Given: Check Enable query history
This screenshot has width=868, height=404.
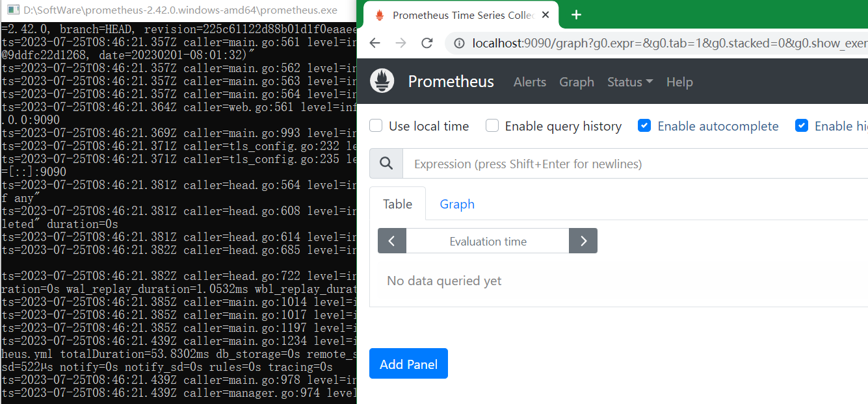Looking at the screenshot, I should point(492,126).
